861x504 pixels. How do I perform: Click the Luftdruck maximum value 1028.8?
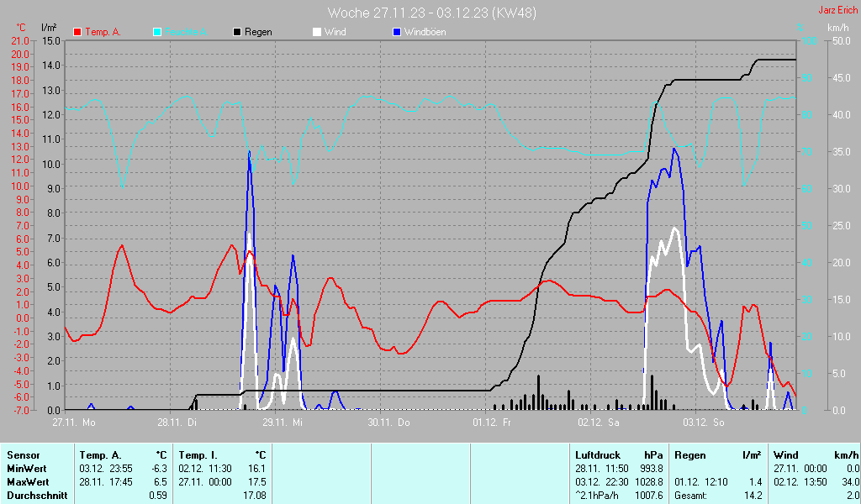(649, 482)
